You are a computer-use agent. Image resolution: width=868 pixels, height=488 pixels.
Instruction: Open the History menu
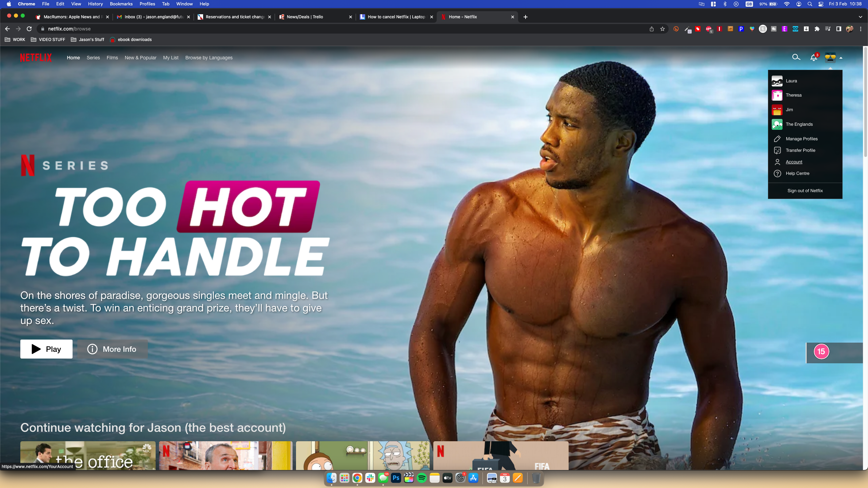pyautogui.click(x=95, y=4)
